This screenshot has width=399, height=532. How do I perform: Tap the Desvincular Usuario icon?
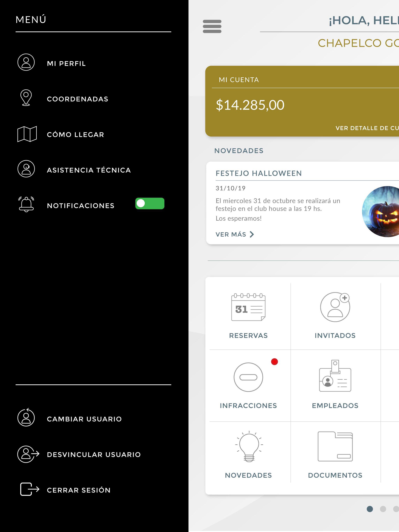[x=28, y=454]
